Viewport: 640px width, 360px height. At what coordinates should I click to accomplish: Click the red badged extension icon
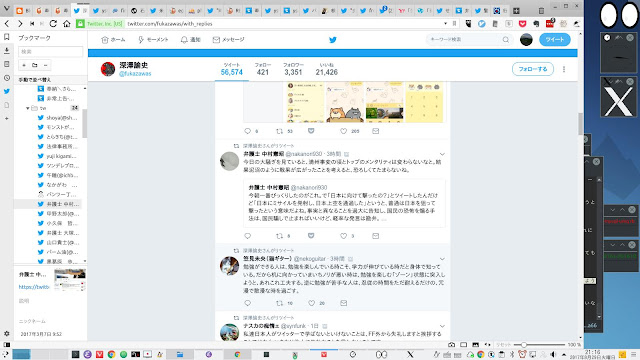coord(550,23)
